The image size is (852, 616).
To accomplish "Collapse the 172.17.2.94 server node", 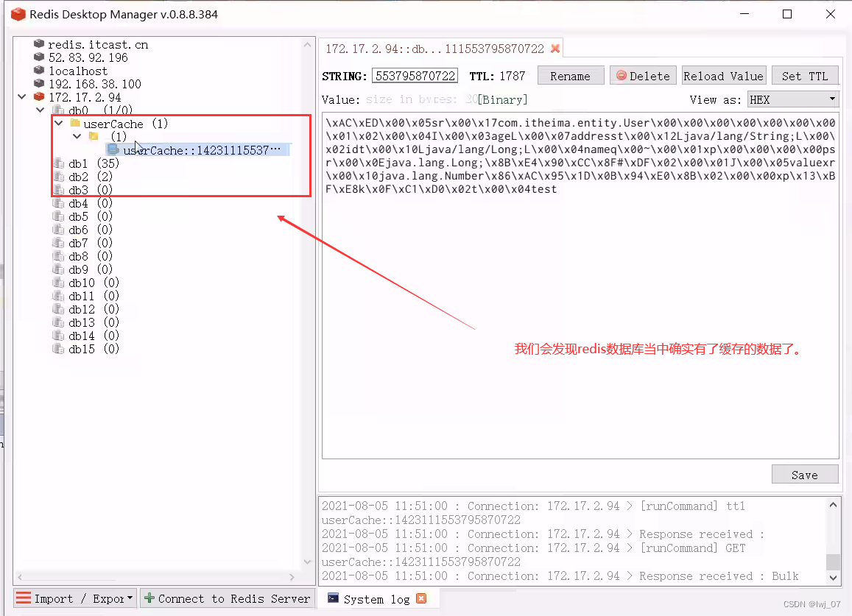I will (22, 96).
